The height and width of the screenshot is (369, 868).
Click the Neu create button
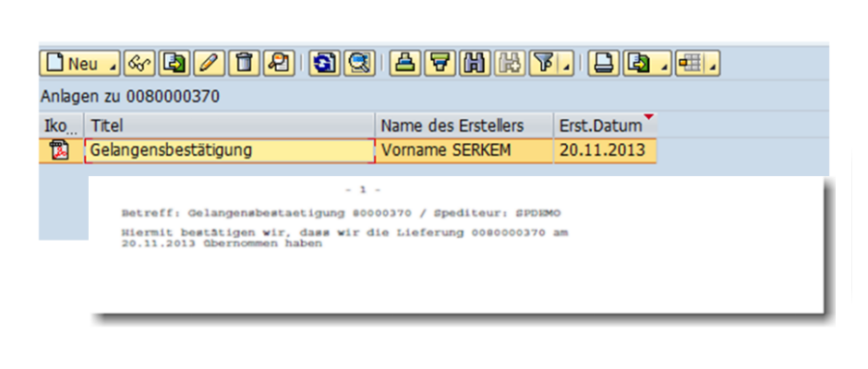pyautogui.click(x=72, y=64)
